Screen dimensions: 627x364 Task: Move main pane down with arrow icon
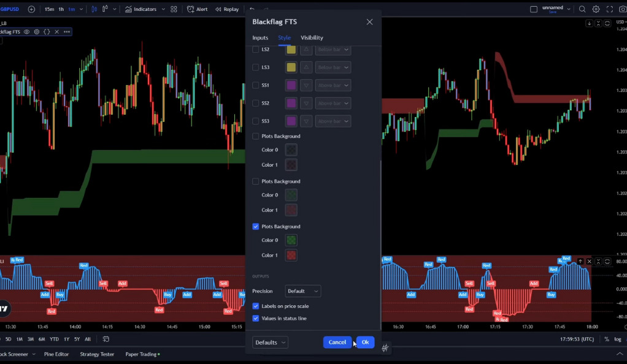click(590, 23)
